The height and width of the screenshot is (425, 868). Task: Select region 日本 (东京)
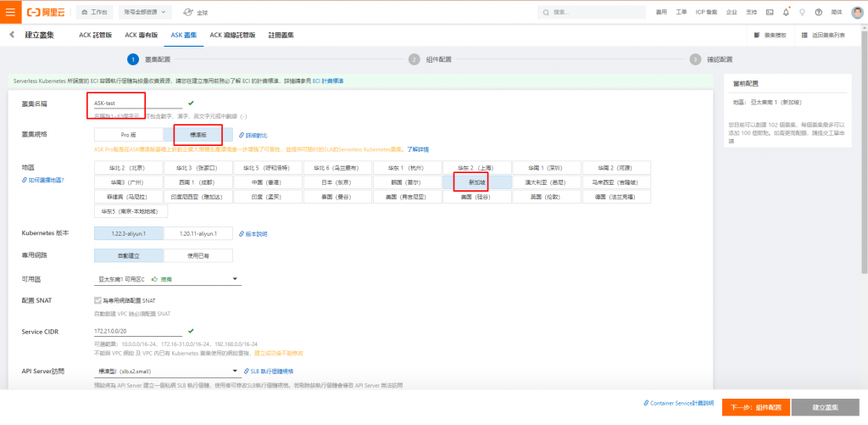pos(337,182)
